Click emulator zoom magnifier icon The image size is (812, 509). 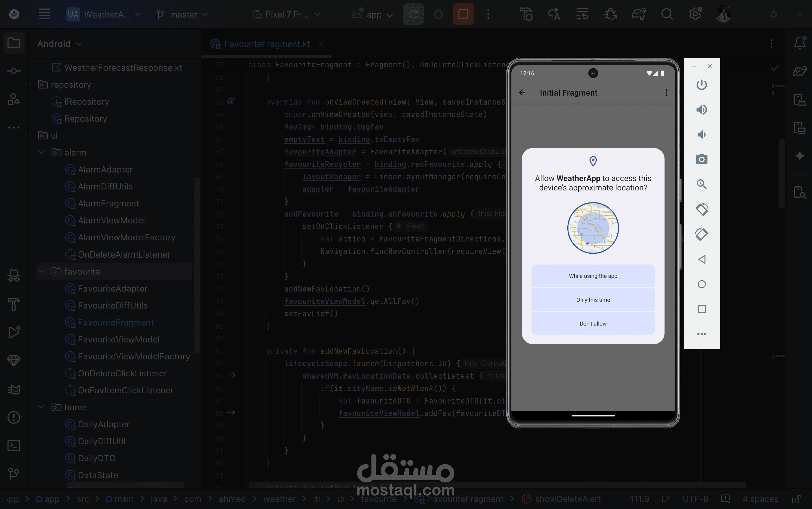tap(701, 184)
